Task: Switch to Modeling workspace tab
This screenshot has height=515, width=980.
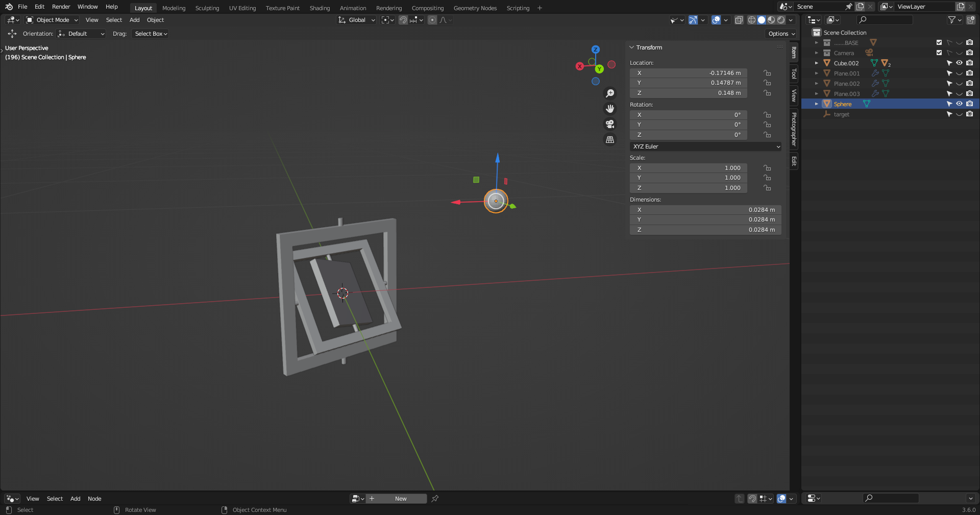Action: click(x=174, y=8)
